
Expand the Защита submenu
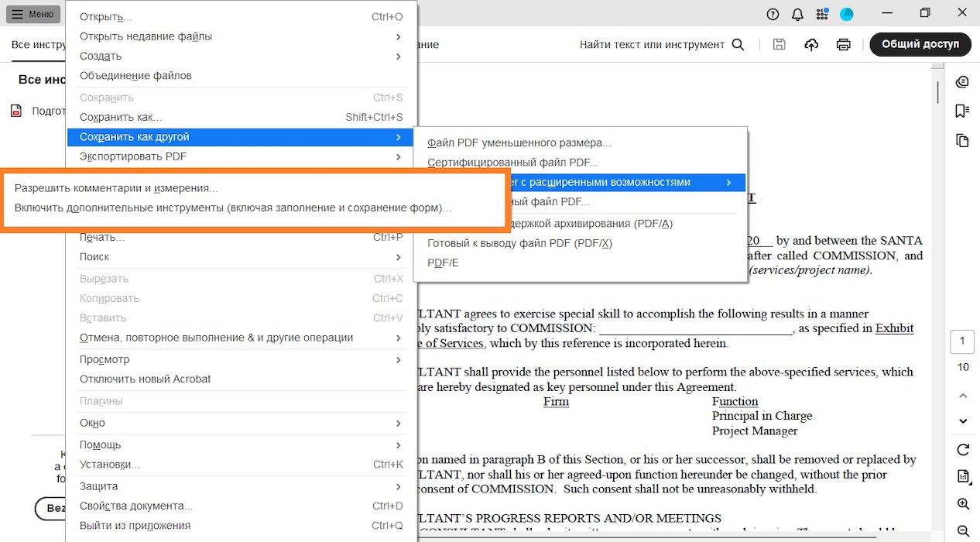[242, 487]
